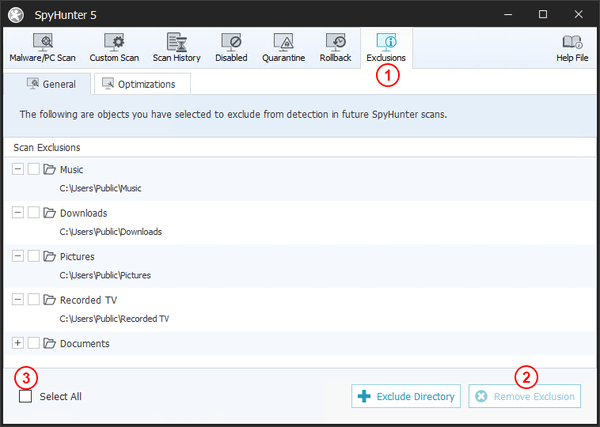Open the Disabled items section
The image size is (600, 427).
231,48
